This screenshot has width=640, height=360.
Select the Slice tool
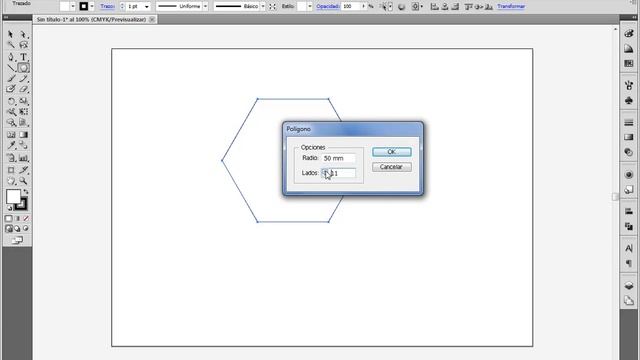coord(23,170)
